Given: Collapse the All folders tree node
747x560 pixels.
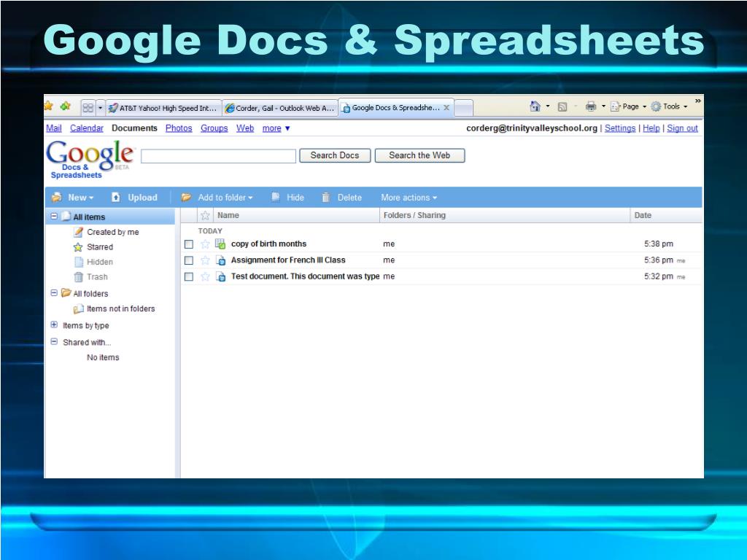Looking at the screenshot, I should click(x=54, y=293).
